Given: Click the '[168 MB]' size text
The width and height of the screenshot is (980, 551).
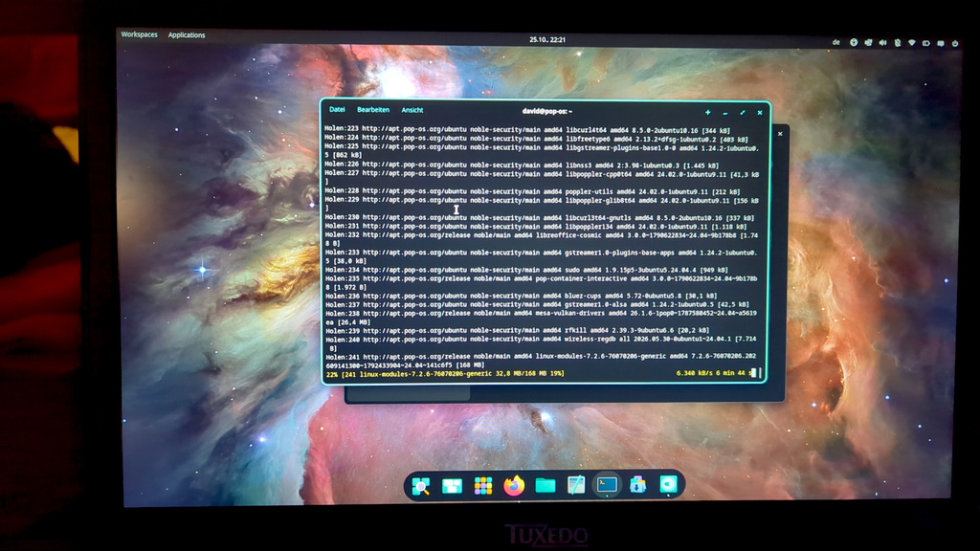Looking at the screenshot, I should (x=471, y=364).
